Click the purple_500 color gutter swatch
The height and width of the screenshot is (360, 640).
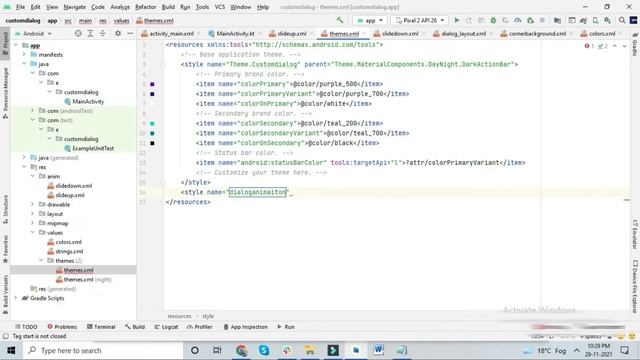coord(152,84)
